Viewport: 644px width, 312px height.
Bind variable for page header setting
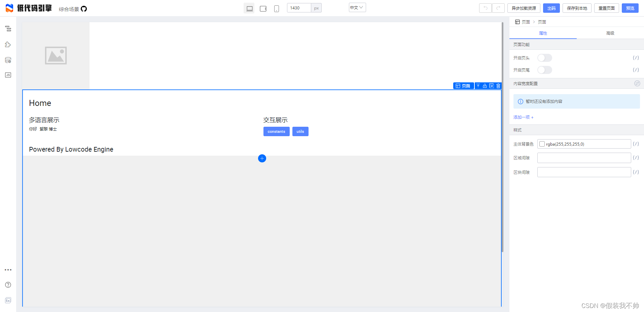coord(636,58)
